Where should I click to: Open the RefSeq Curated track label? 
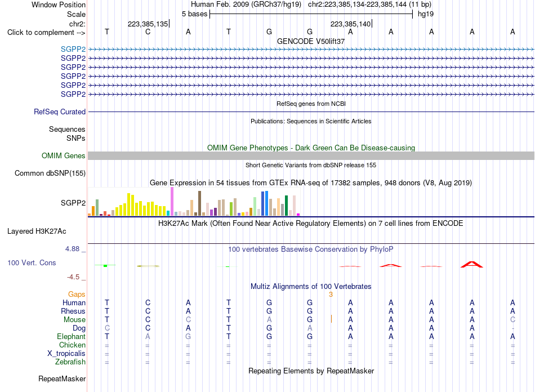pyautogui.click(x=60, y=112)
